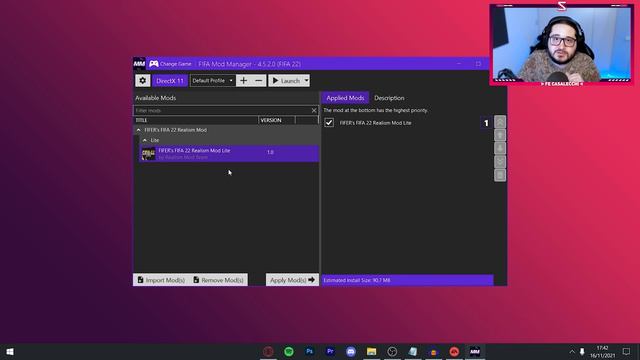Switch to the Description tab
Image resolution: width=640 pixels, height=360 pixels.
(x=389, y=98)
